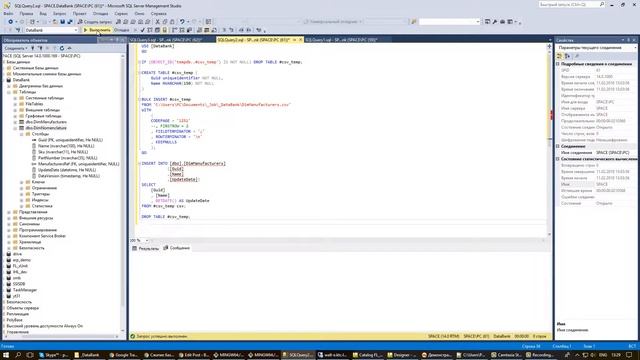The height and width of the screenshot is (360, 640).
Task: Open the Правка menu
Action: tap(26, 13)
